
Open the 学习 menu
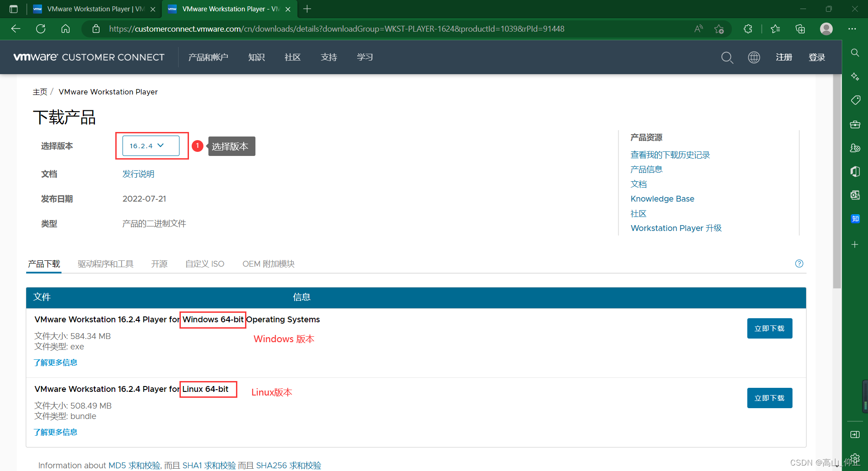coord(365,57)
